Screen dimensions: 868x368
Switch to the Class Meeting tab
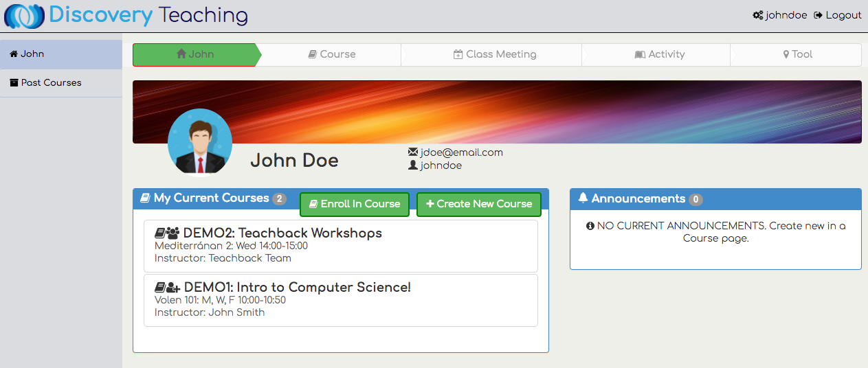point(494,54)
